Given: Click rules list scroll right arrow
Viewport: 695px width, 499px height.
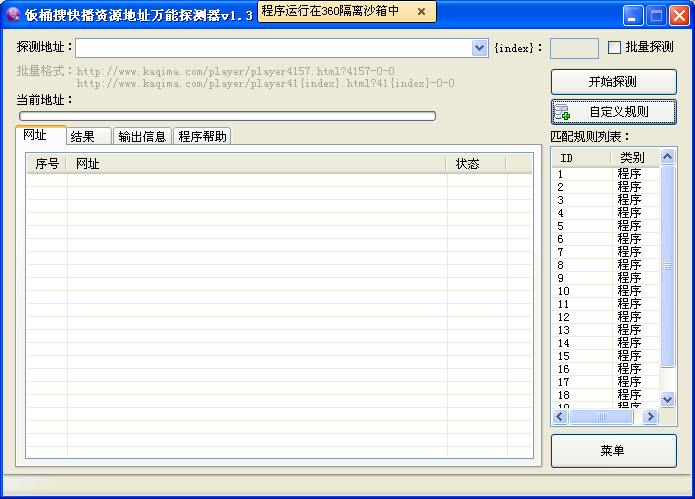Looking at the screenshot, I should click(x=650, y=416).
